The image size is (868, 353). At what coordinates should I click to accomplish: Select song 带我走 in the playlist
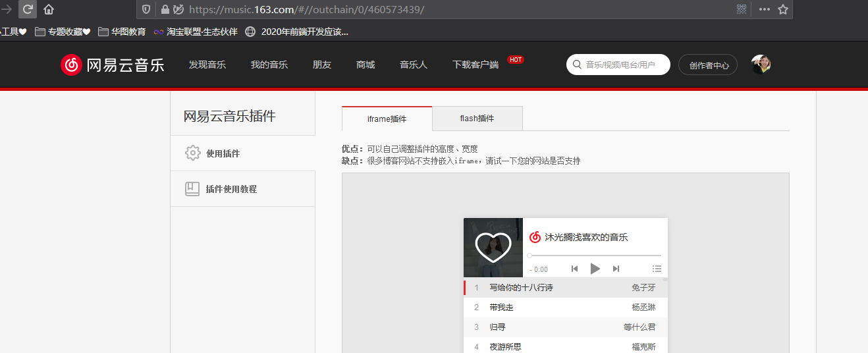[501, 308]
